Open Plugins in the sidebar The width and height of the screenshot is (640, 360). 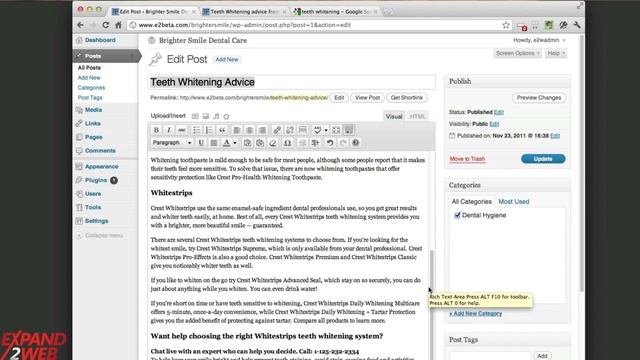click(96, 180)
